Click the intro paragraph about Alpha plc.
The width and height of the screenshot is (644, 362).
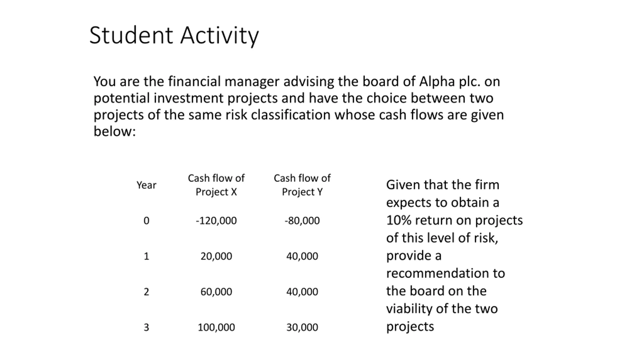pos(299,106)
